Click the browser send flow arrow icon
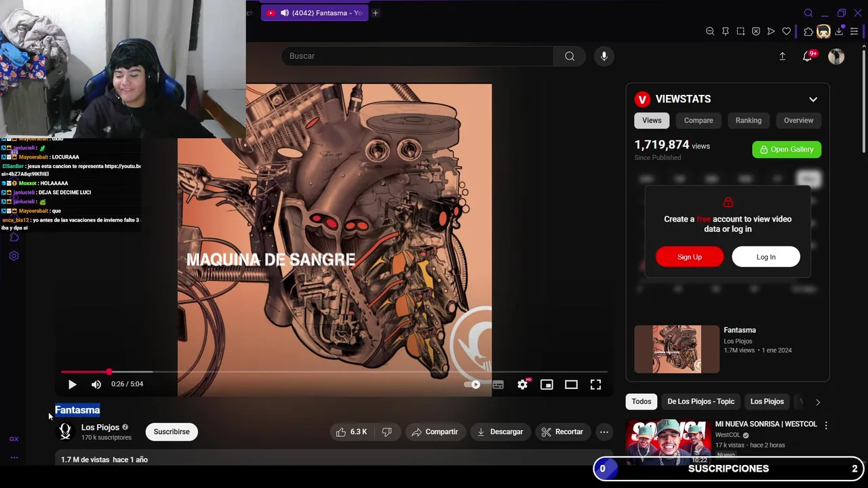868x488 pixels. pyautogui.click(x=771, y=31)
